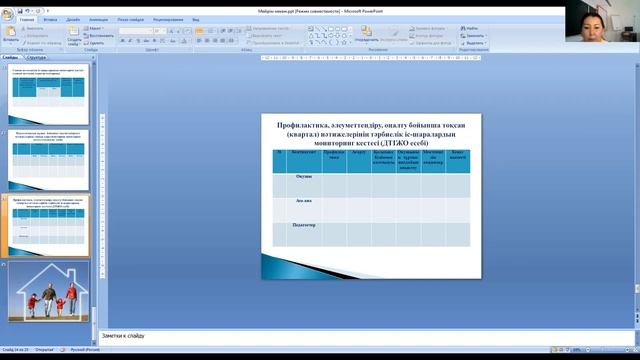Click the increase list level icon
Viewport: 640px width, 360px height.
231,31
